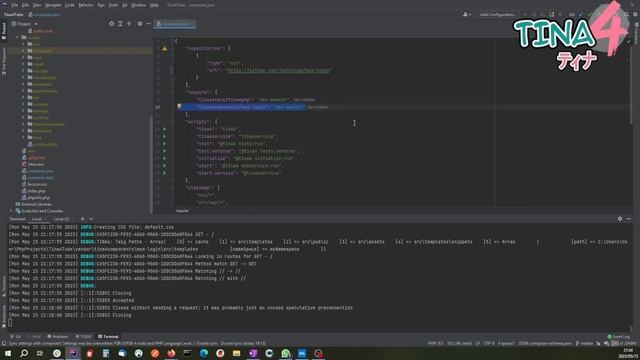Click require breadcrumb below editor
Viewport: 640px width, 360px height.
coord(182,211)
